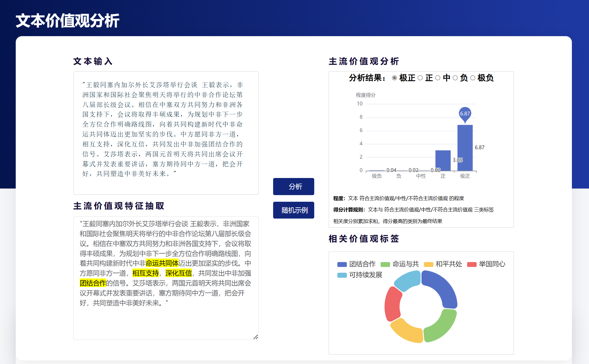Toggle the 团结合作 legend item
The width and height of the screenshot is (589, 364).
tap(356, 264)
